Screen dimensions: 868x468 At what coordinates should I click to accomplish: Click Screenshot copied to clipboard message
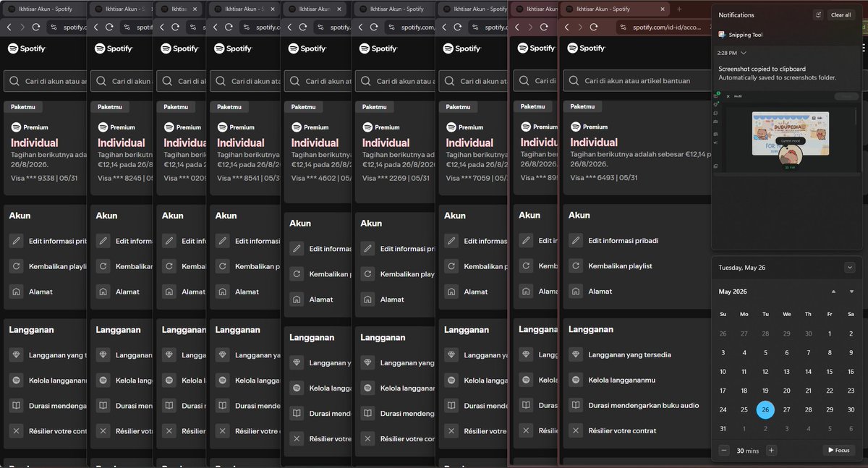click(762, 69)
